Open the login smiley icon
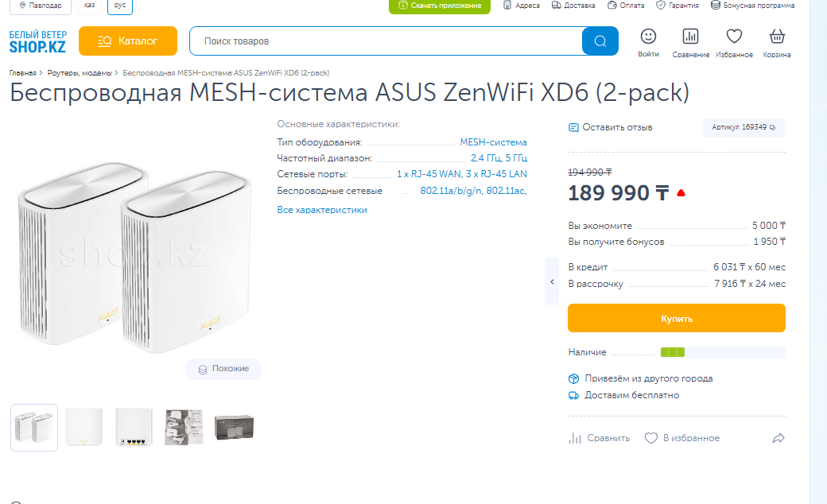Viewport: 827px width, 504px height. click(x=648, y=37)
